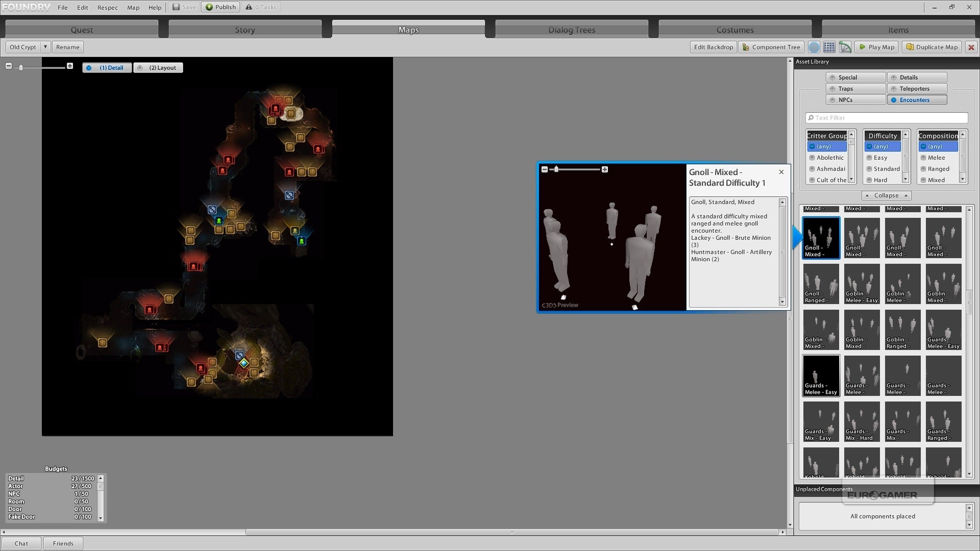
Task: Pick the Guards Mix - Hard thumbnail
Action: pos(862,422)
